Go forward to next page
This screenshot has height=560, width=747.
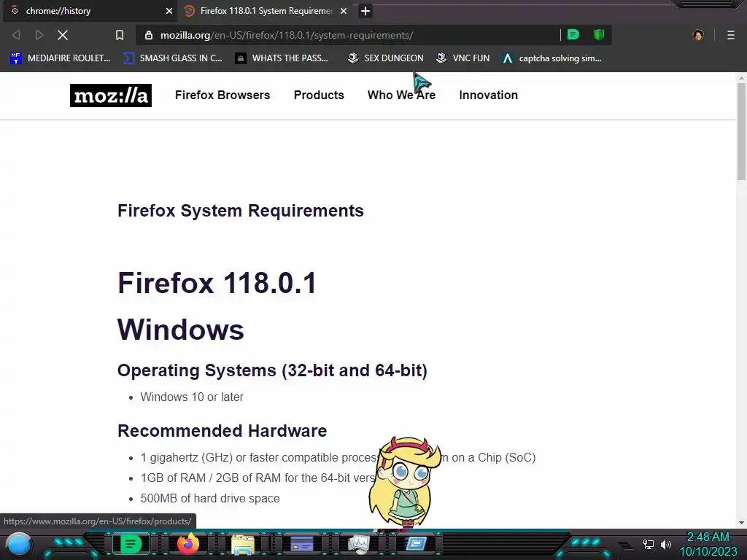coord(39,35)
